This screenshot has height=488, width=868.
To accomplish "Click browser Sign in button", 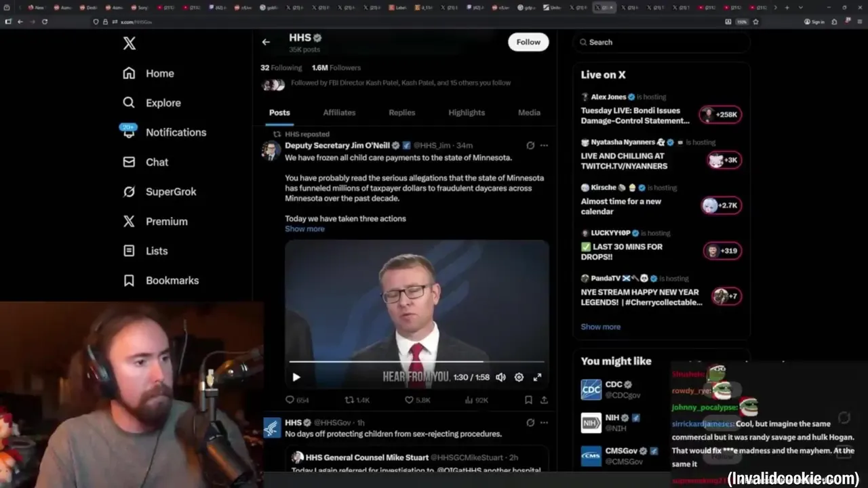I will tap(814, 22).
